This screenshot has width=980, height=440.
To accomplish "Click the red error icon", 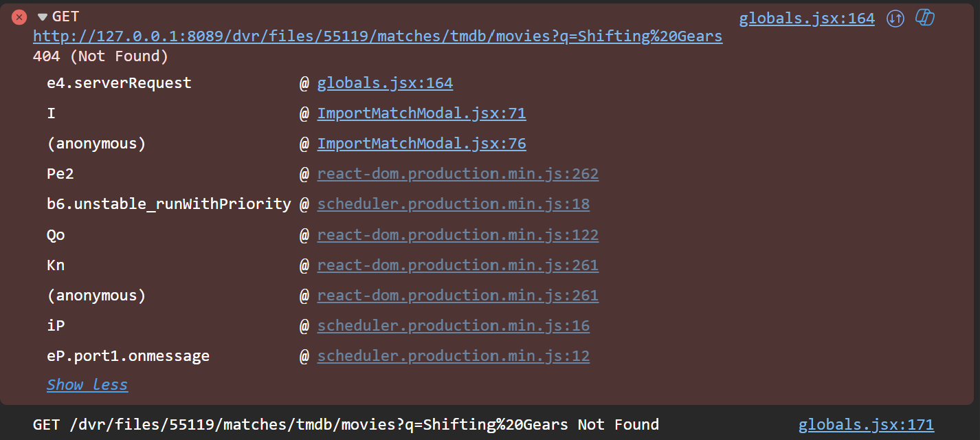I will pyautogui.click(x=19, y=17).
